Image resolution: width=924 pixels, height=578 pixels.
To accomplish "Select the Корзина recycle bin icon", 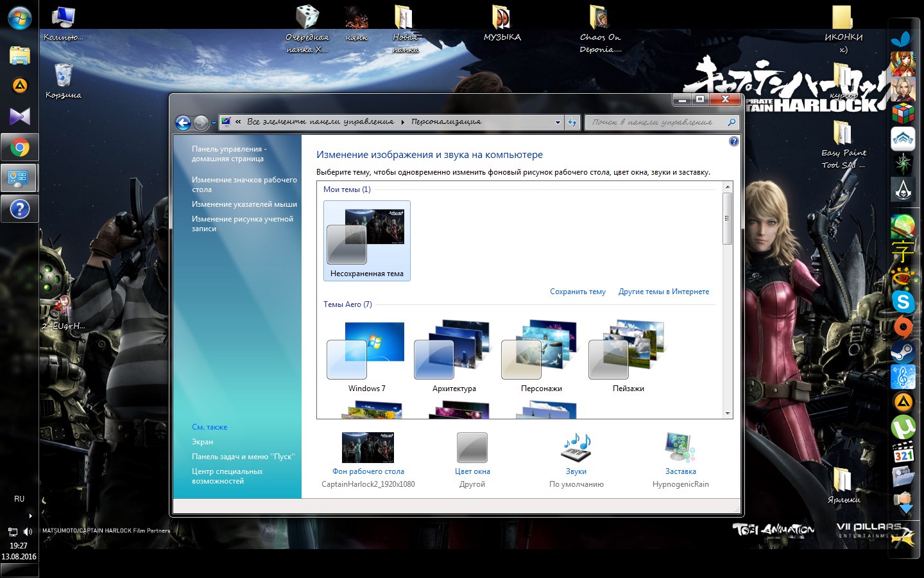I will tap(63, 82).
